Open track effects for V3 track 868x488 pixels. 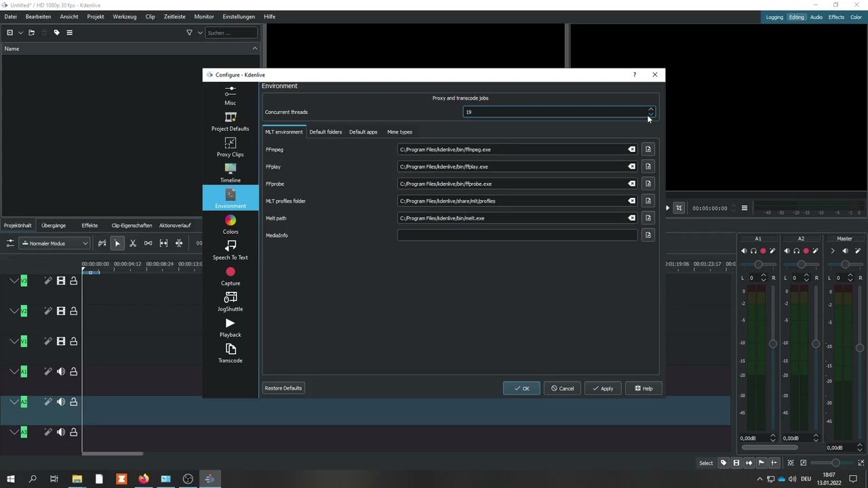(47, 281)
